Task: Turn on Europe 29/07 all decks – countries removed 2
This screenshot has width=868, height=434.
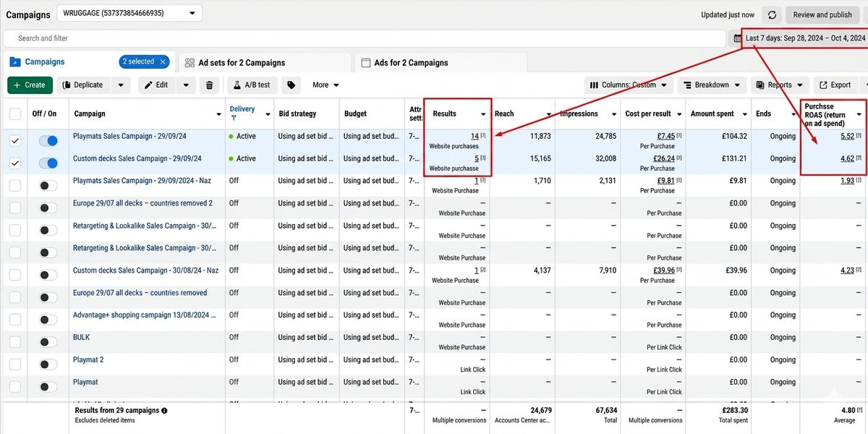Action: coord(48,208)
